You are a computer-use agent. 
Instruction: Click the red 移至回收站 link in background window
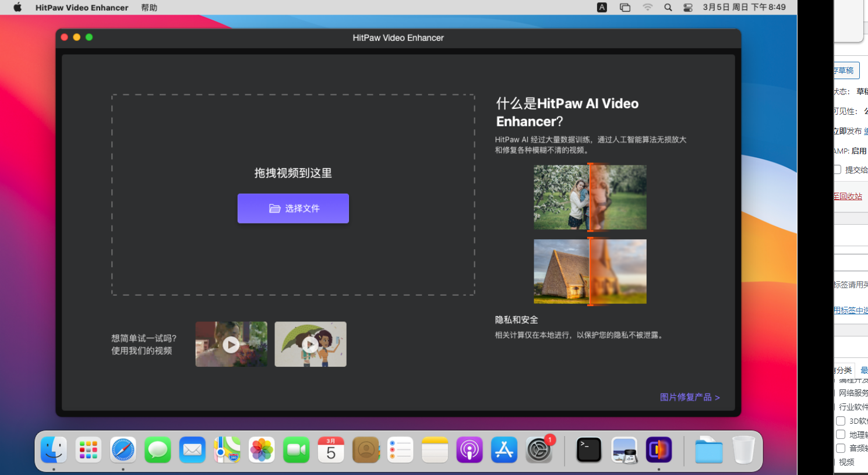(x=848, y=196)
